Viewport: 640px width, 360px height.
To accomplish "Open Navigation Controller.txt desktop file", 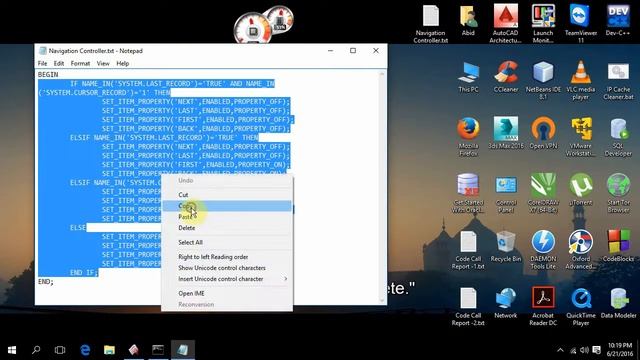I will click(x=431, y=24).
